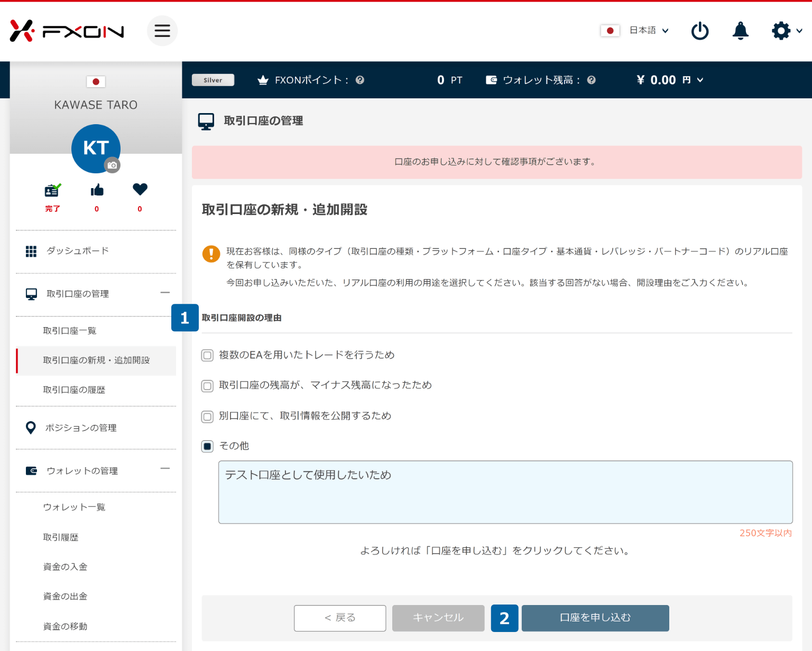
Task: Click the キャンセル button
Action: (438, 618)
